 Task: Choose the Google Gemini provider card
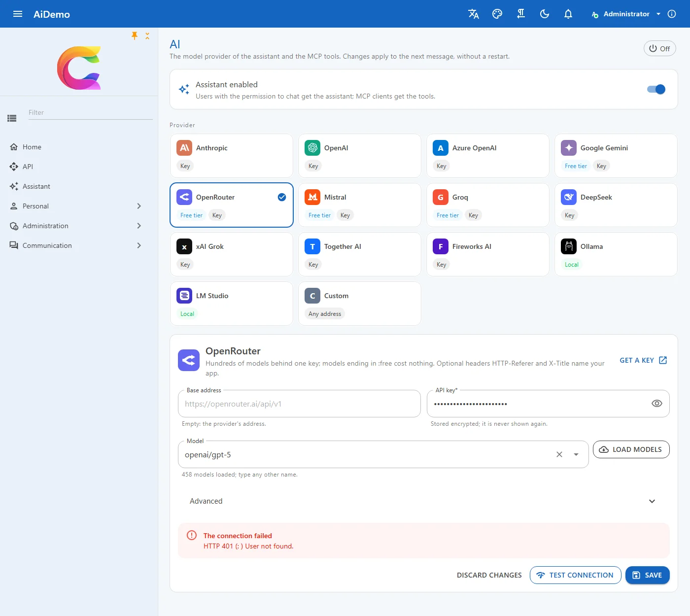[x=616, y=156]
